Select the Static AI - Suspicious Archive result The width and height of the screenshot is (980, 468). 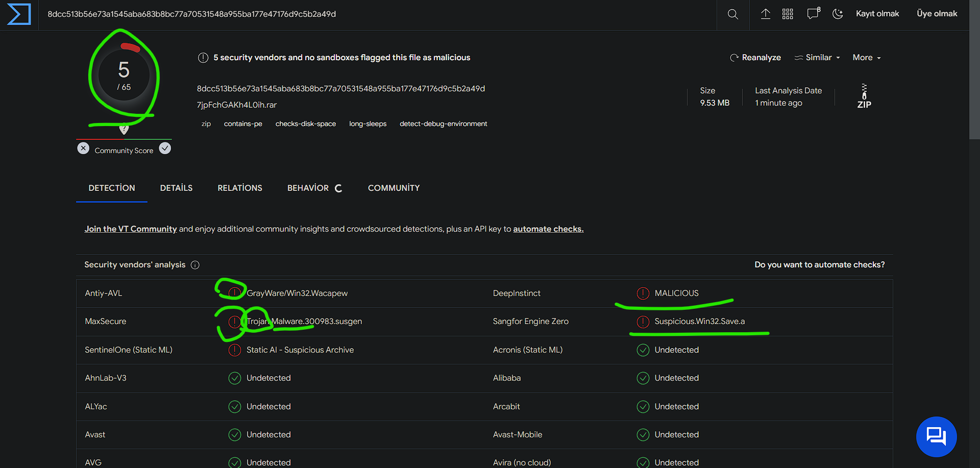pyautogui.click(x=300, y=350)
